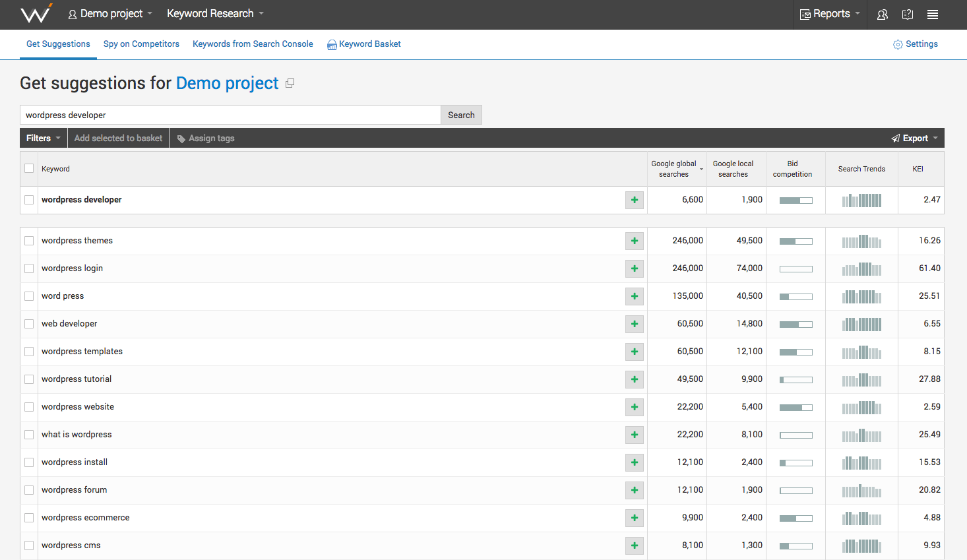
Task: Open Keywords from Search Console tab
Action: click(x=253, y=44)
